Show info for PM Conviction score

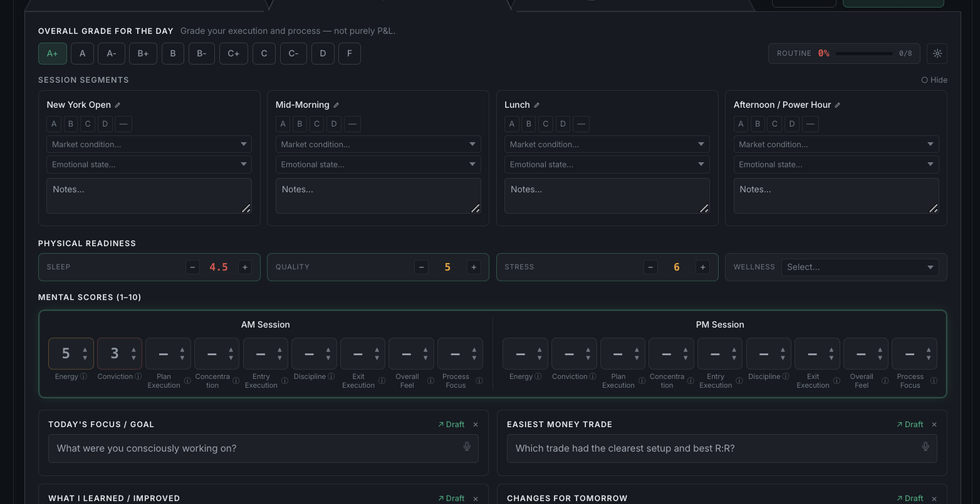(x=593, y=376)
